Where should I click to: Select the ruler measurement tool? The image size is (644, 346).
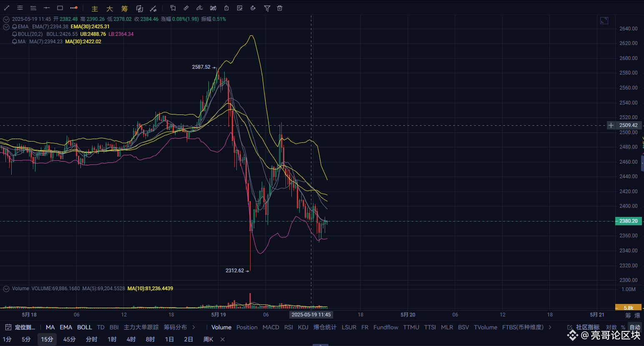(x=186, y=8)
